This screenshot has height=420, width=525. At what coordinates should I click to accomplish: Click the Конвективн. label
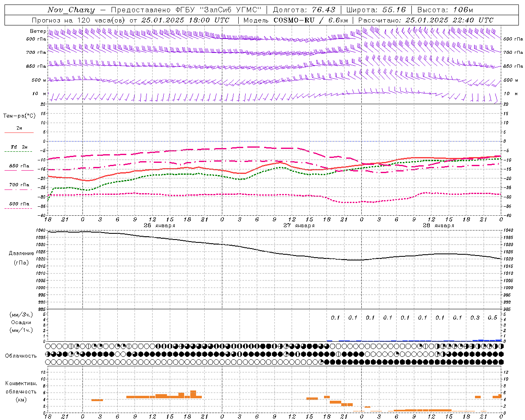pyautogui.click(x=21, y=383)
